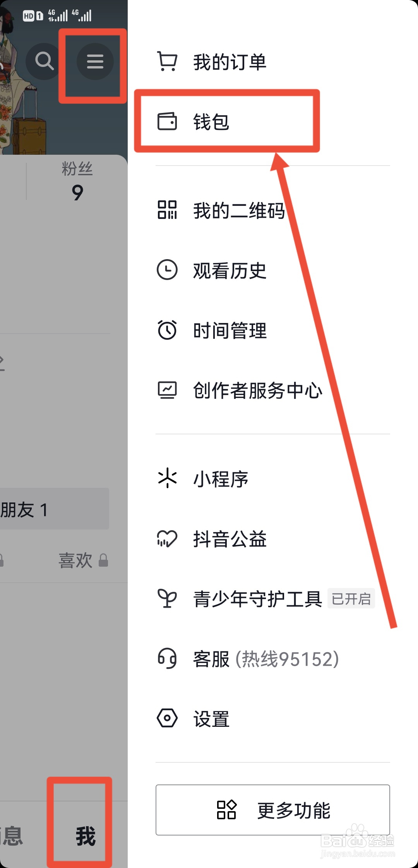Tap the QR code icon
Image resolution: width=418 pixels, height=868 pixels.
tap(167, 210)
